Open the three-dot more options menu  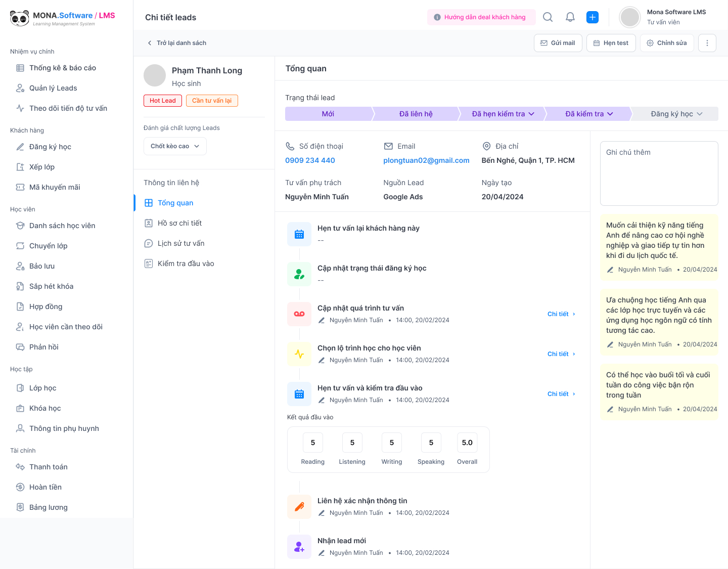[x=707, y=43]
